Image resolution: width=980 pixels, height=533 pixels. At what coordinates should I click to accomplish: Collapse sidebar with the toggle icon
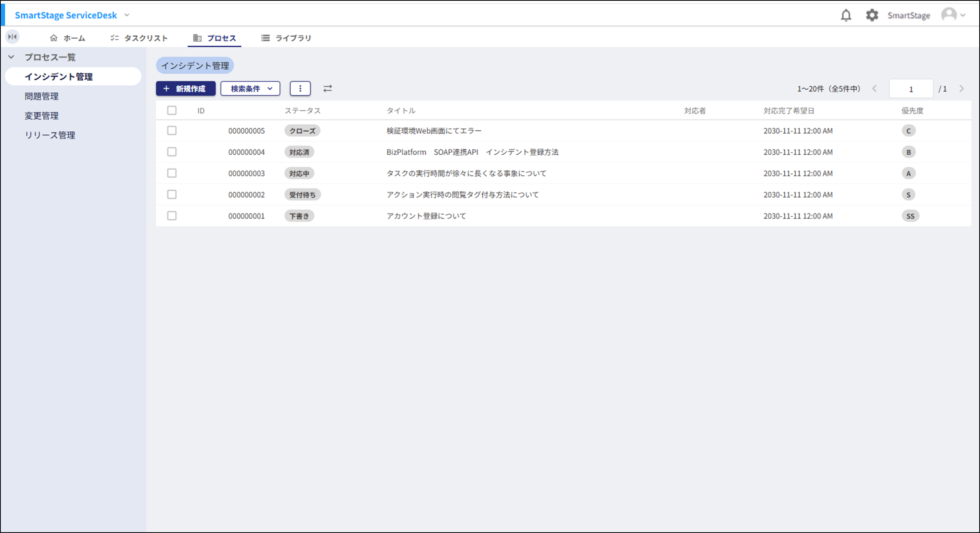(12, 37)
